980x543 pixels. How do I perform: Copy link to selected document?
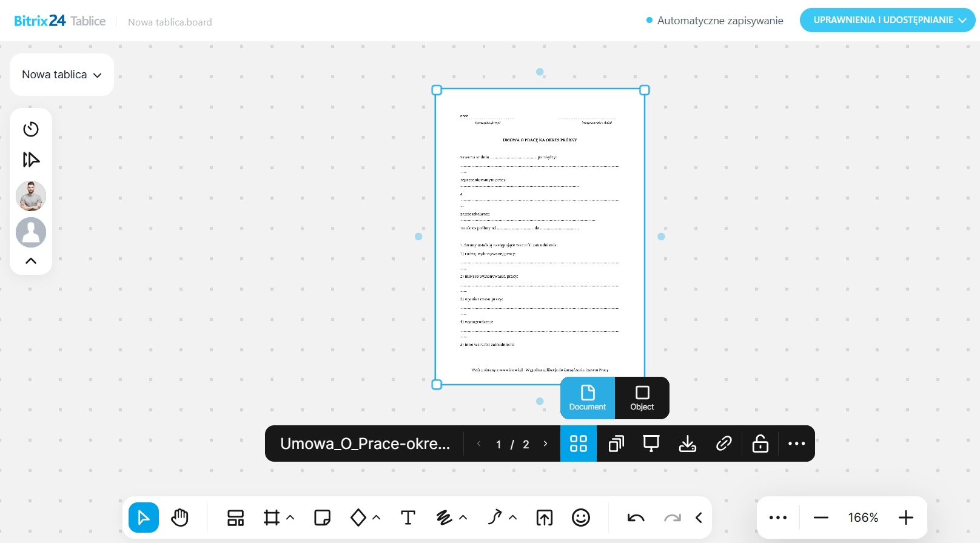coord(723,444)
